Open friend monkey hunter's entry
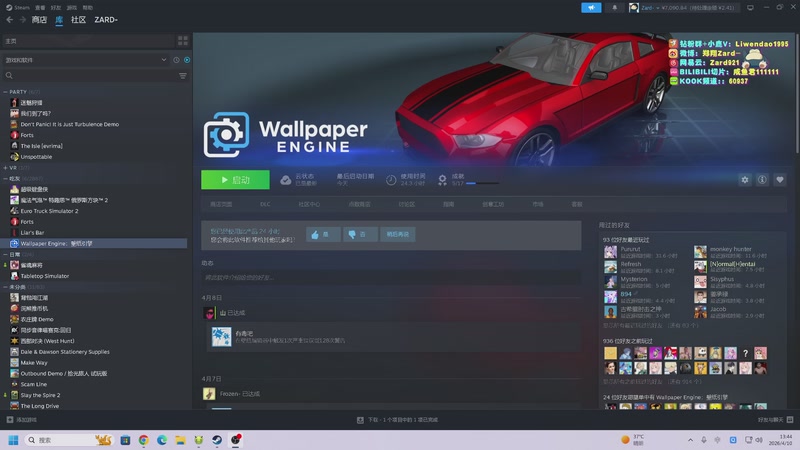Viewport: 800px width, 450px height. click(x=732, y=252)
